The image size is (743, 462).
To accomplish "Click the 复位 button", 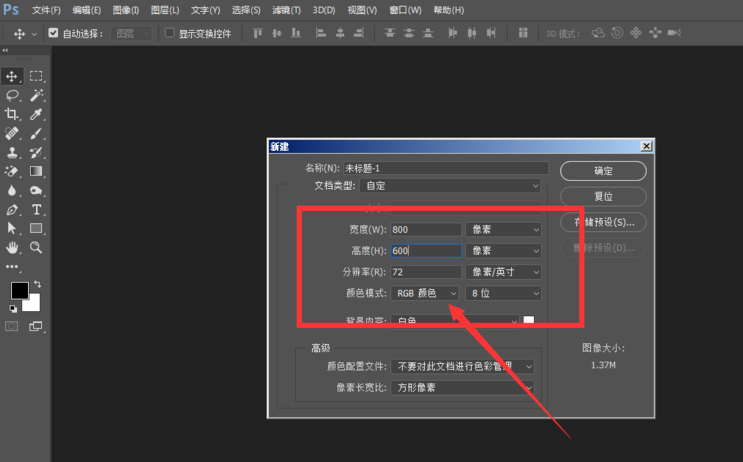I will 603,197.
